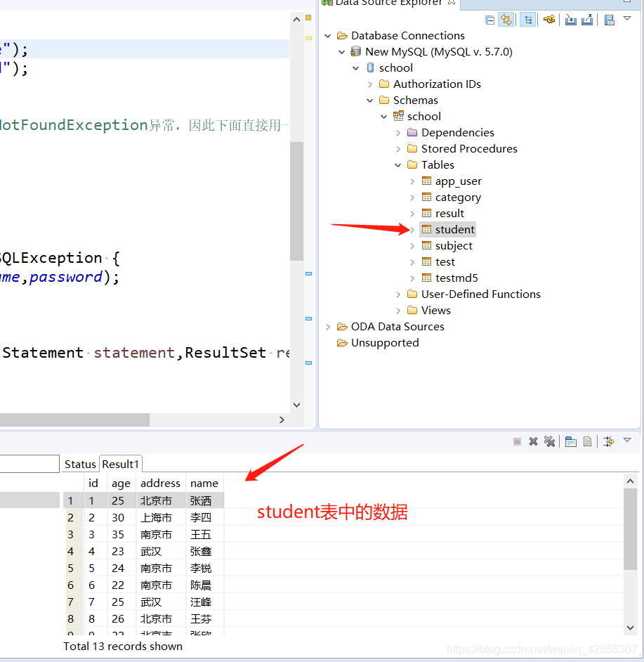The width and height of the screenshot is (644, 662).
Task: Click the editor vertical scrollbar thumb
Action: coord(296,202)
